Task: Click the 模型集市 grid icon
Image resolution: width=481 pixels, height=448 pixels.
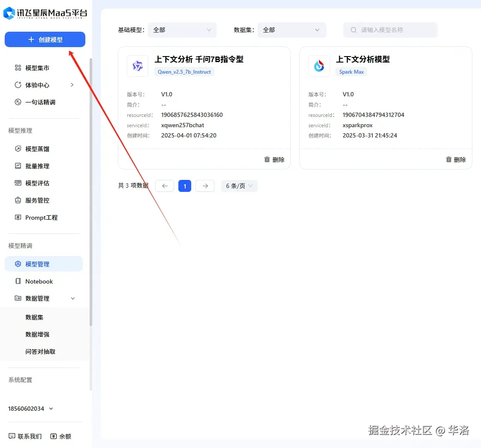Action: (18, 68)
